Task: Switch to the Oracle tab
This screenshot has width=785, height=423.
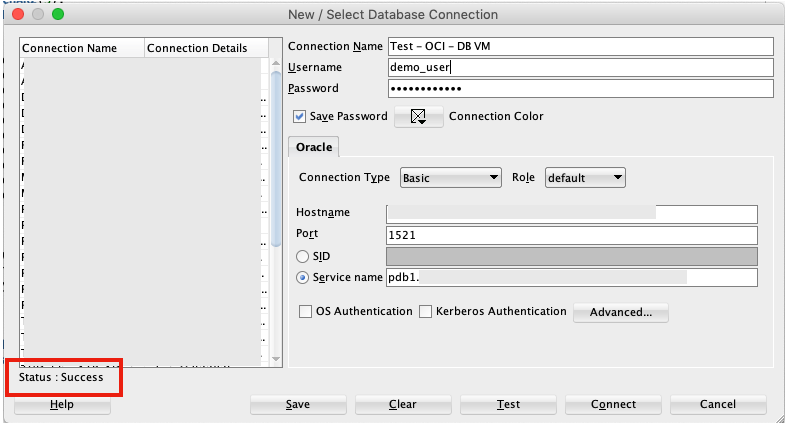Action: click(x=314, y=147)
